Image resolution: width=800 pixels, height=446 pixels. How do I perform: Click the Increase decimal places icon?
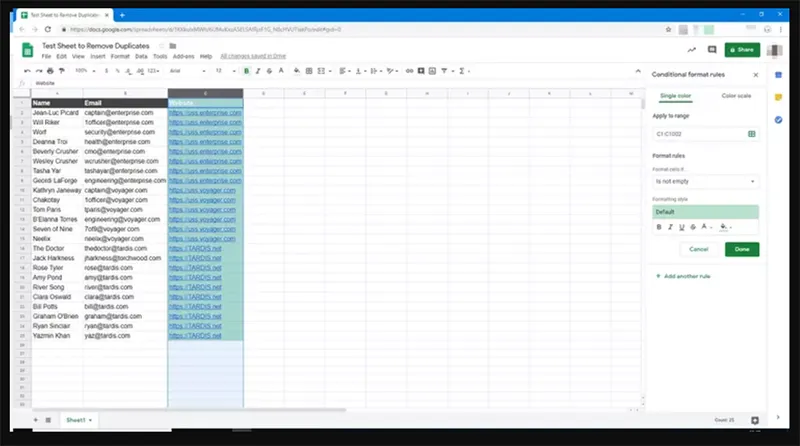tap(140, 71)
